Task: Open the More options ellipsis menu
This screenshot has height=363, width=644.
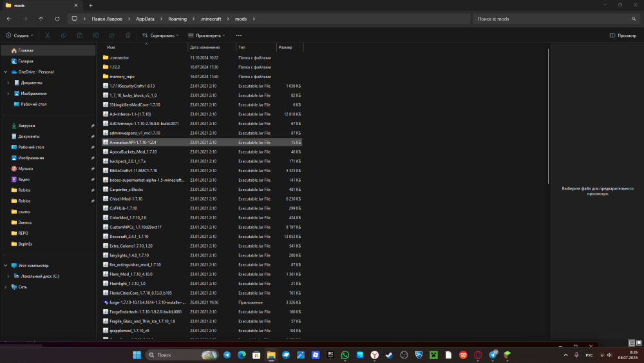Action: (x=239, y=35)
